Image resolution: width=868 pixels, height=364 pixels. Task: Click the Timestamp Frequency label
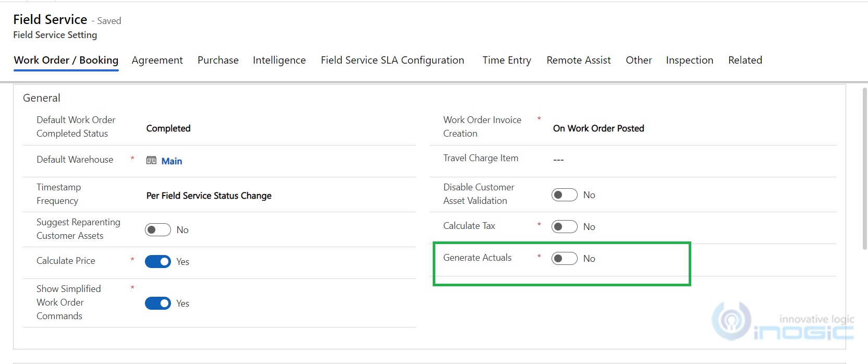coord(59,194)
